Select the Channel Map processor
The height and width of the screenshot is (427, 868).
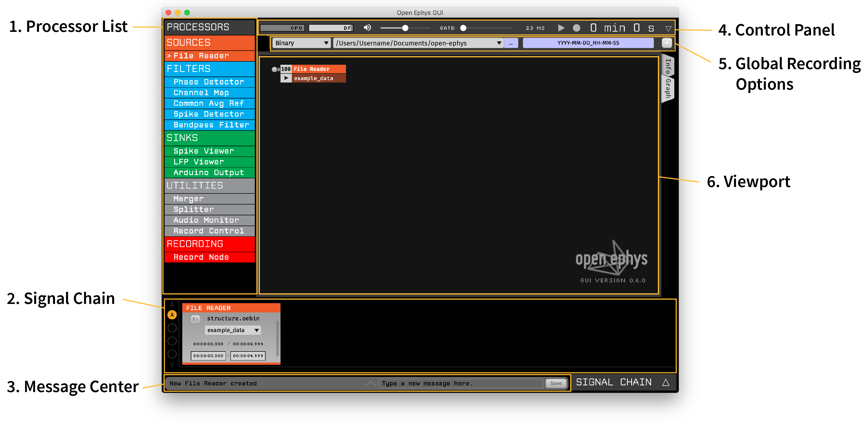point(210,92)
